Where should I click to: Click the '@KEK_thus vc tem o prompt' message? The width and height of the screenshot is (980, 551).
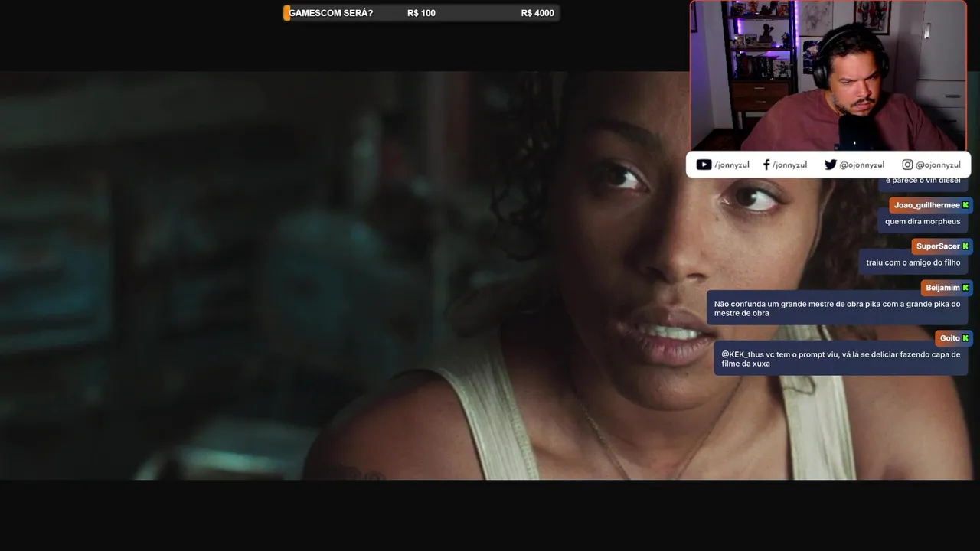click(841, 359)
